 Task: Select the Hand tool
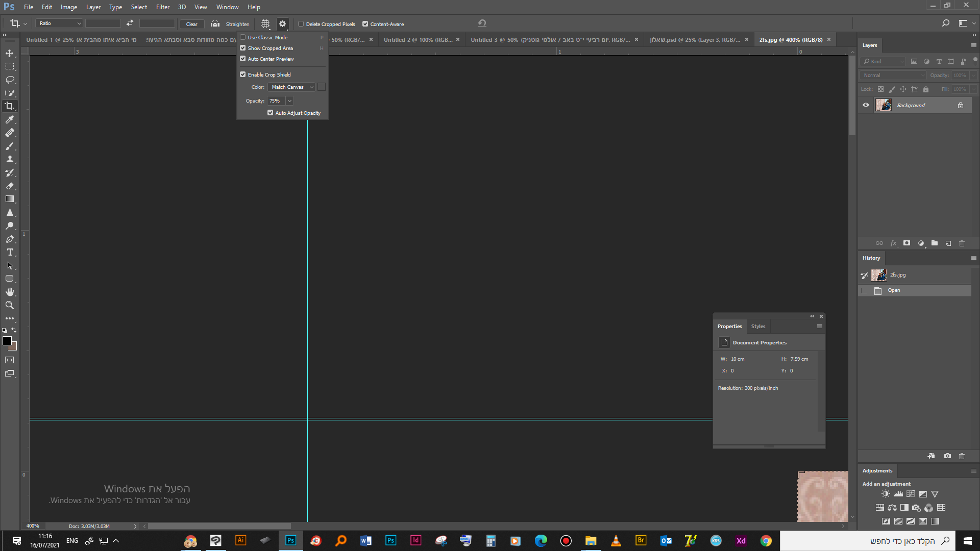(10, 292)
